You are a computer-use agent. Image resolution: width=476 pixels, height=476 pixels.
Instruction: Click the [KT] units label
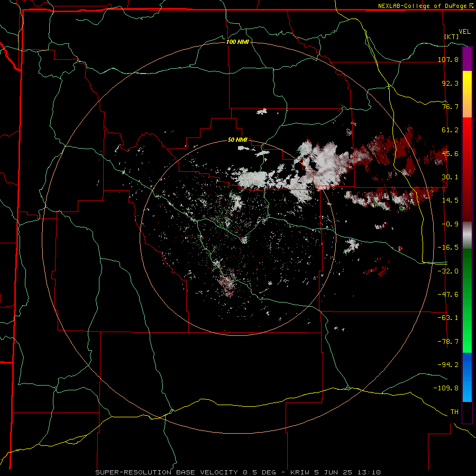pos(452,36)
